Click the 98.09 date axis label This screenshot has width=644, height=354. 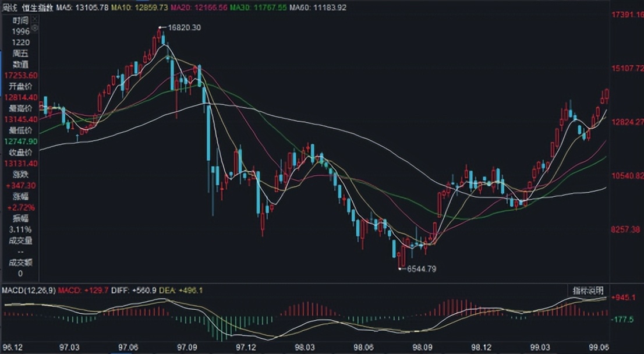pyautogui.click(x=422, y=348)
